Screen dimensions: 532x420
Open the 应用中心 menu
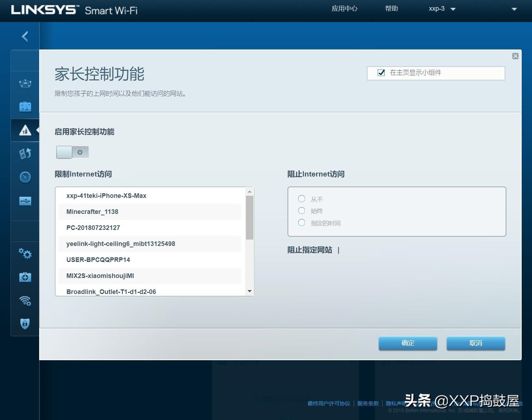(x=344, y=9)
